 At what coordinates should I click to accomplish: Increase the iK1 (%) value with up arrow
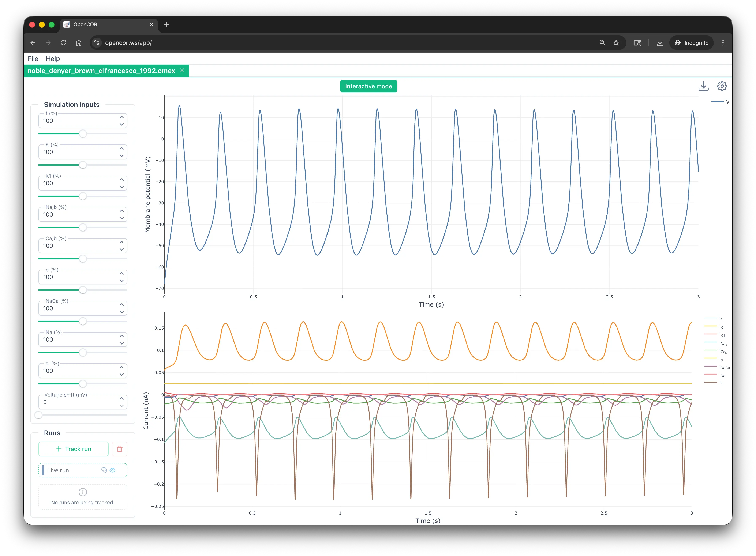[x=121, y=180]
